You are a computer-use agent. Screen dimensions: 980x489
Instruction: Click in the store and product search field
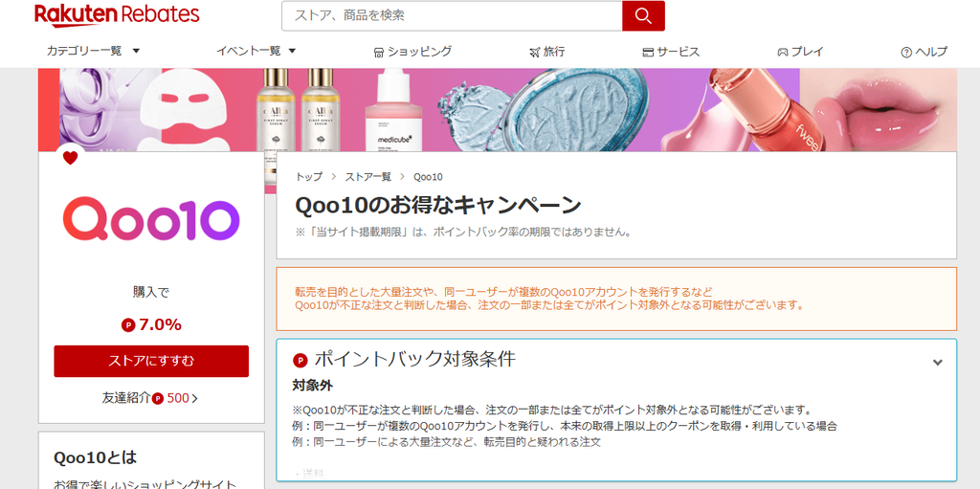point(452,15)
